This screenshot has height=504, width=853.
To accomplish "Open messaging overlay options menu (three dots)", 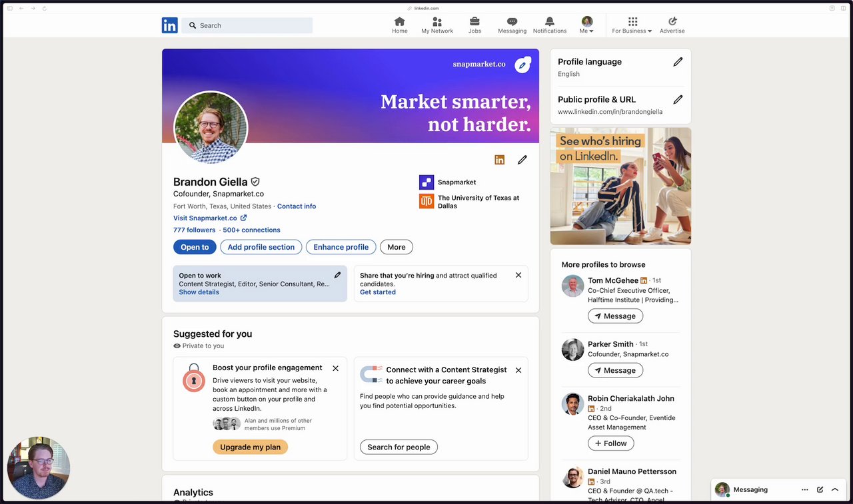I will (805, 489).
